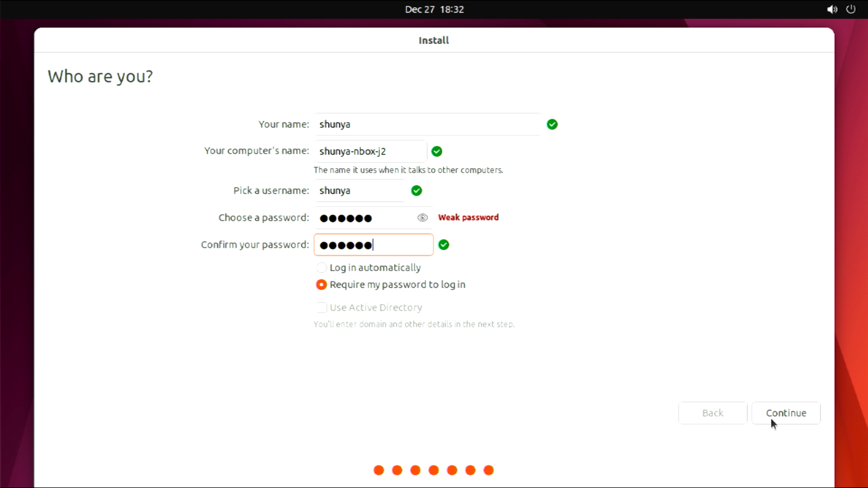Screen dimensions: 868x488
Task: Open the clock and calendar menu
Action: [434, 9]
